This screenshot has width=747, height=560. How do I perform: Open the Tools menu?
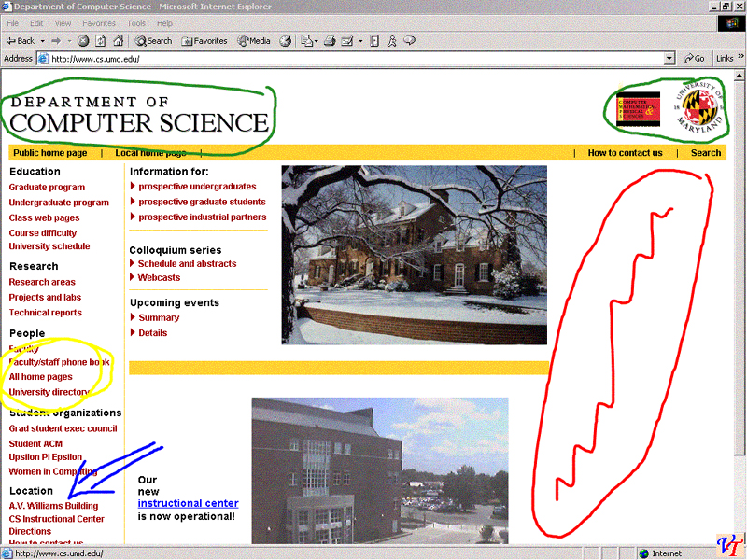(136, 23)
